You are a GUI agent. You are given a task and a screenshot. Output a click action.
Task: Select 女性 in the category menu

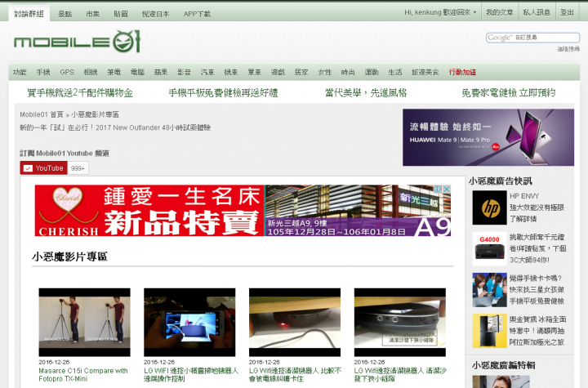tap(325, 72)
